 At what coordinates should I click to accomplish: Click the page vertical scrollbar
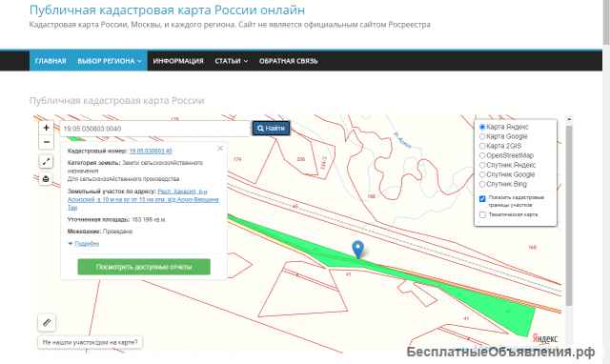point(606,23)
